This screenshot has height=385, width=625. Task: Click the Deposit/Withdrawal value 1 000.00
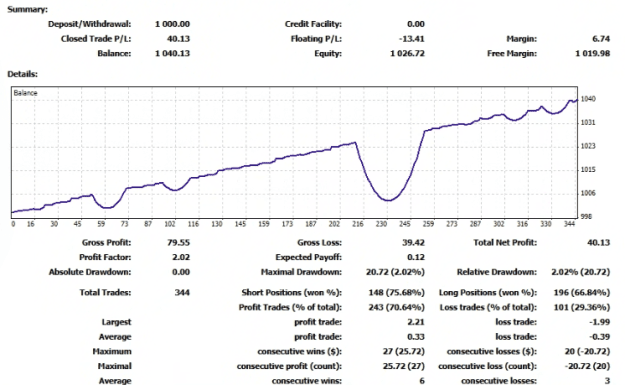click(172, 24)
